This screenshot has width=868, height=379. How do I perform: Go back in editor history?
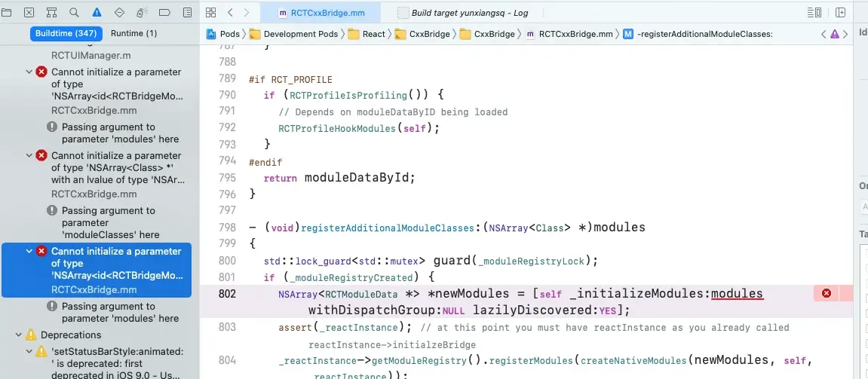[x=230, y=12]
